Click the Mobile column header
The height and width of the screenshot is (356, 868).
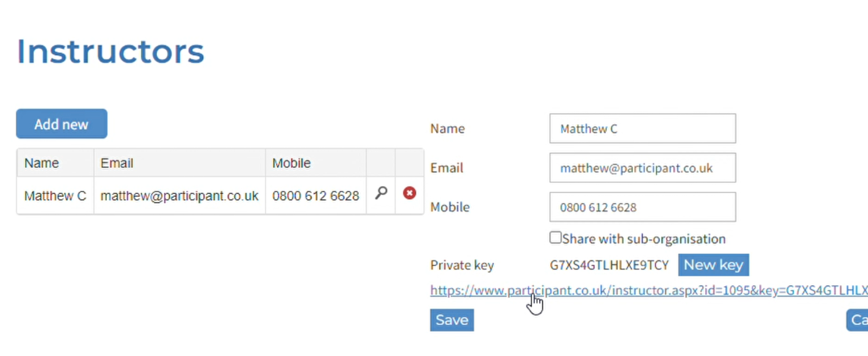[x=291, y=163]
